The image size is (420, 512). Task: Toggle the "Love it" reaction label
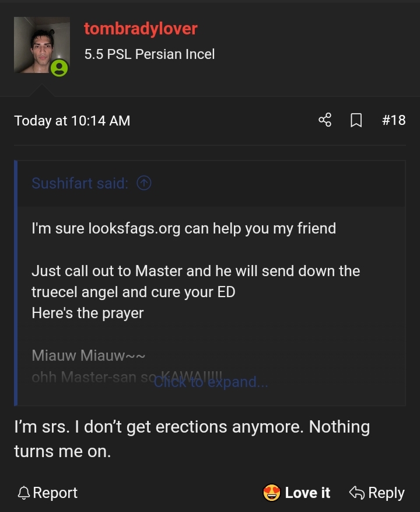tap(307, 493)
